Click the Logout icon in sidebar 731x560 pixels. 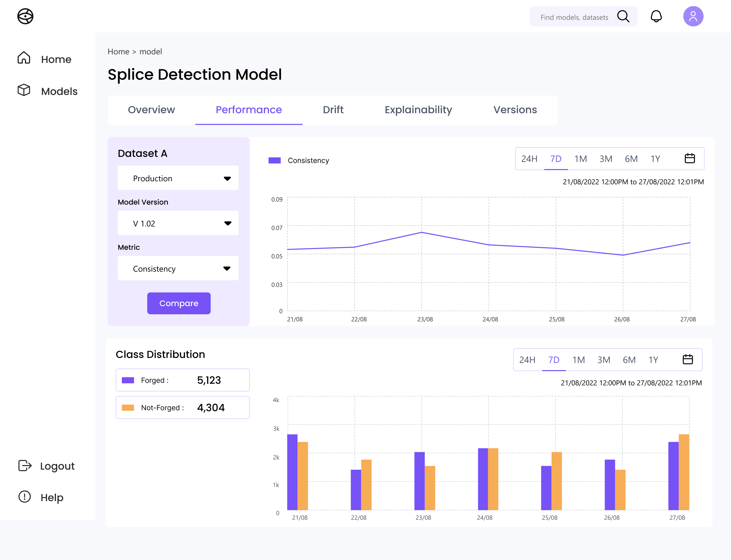coord(25,465)
